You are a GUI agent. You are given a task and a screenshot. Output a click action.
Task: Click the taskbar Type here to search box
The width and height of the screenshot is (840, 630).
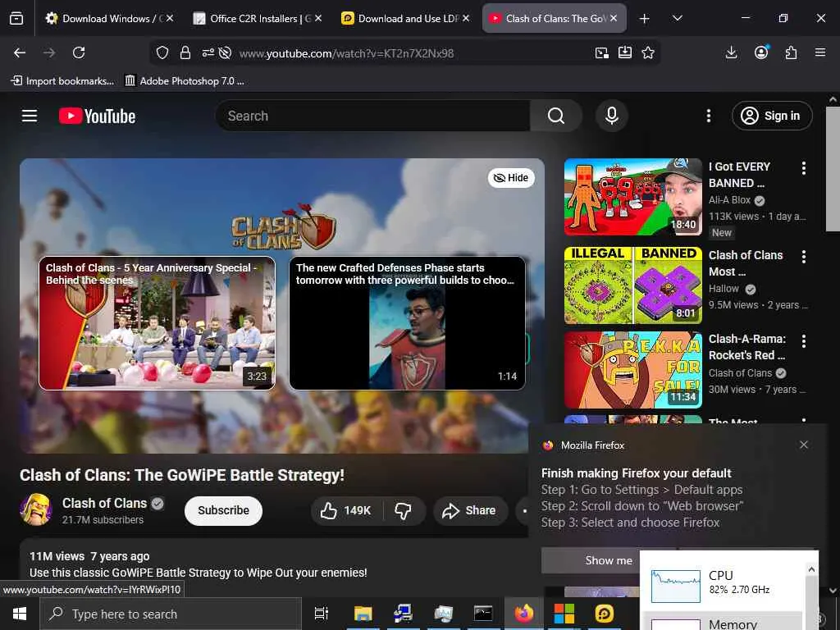(171, 614)
